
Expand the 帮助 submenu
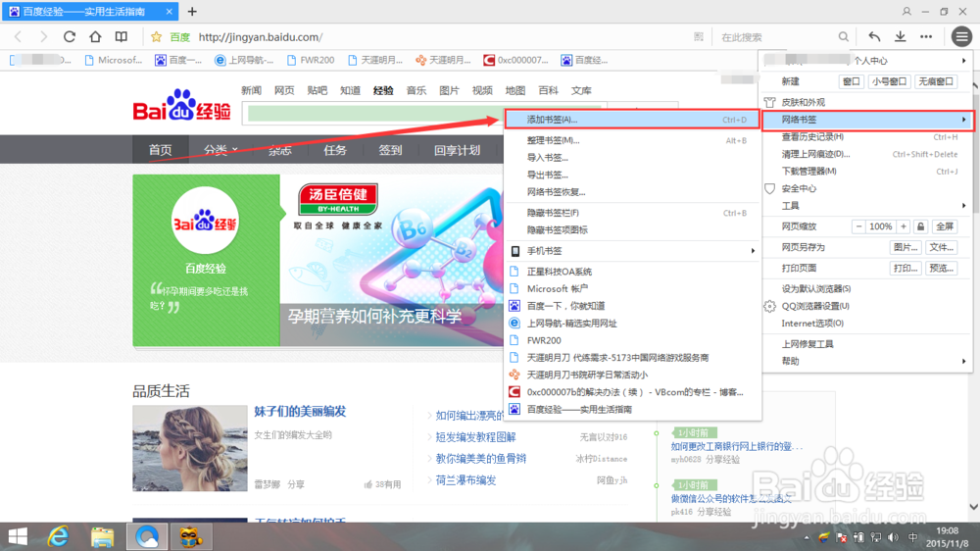point(867,361)
